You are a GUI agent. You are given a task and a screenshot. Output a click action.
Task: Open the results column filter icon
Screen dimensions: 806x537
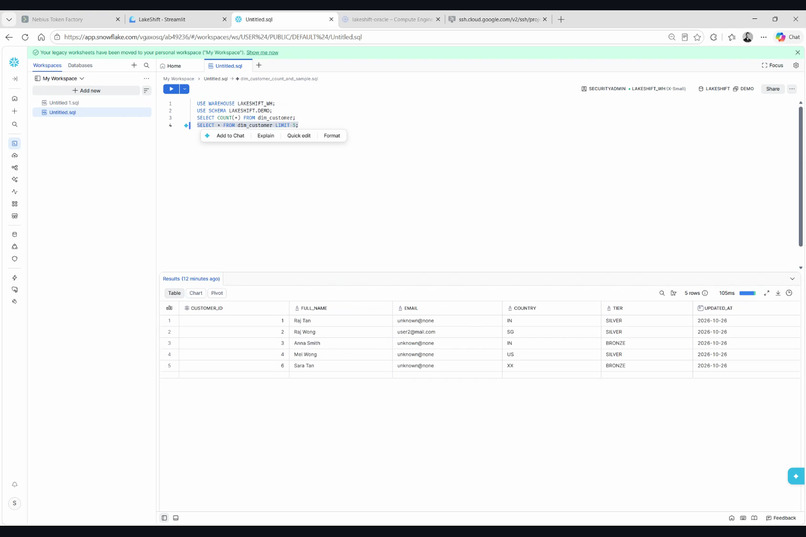673,293
